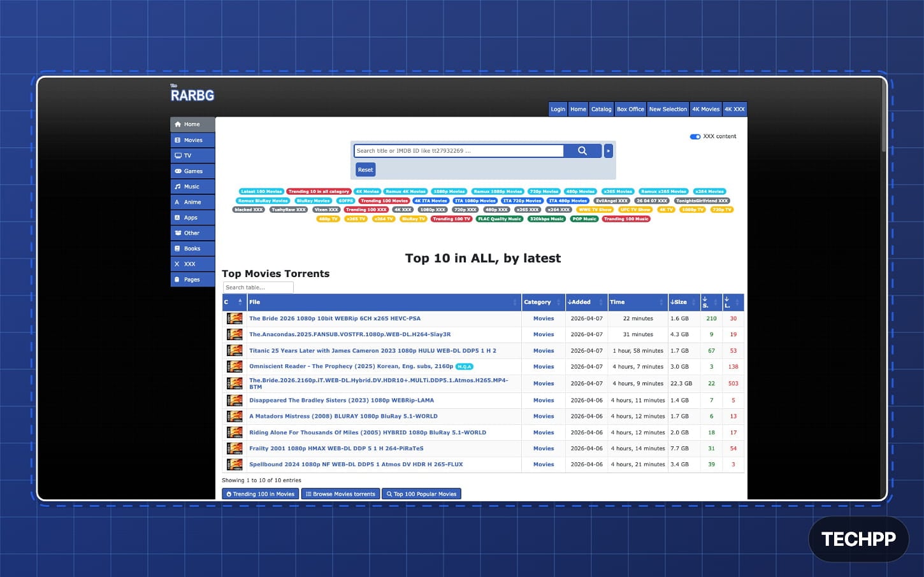The height and width of the screenshot is (577, 924).
Task: Click the Search table filter field
Action: point(258,287)
